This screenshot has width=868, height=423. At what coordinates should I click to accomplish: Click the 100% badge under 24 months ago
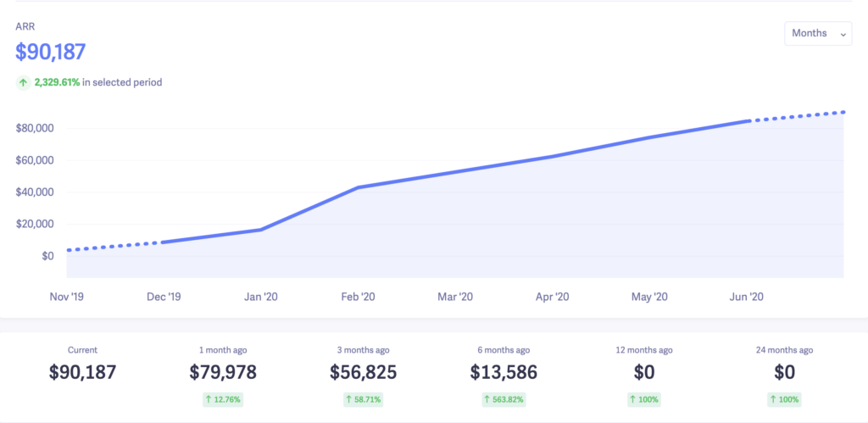tap(785, 398)
